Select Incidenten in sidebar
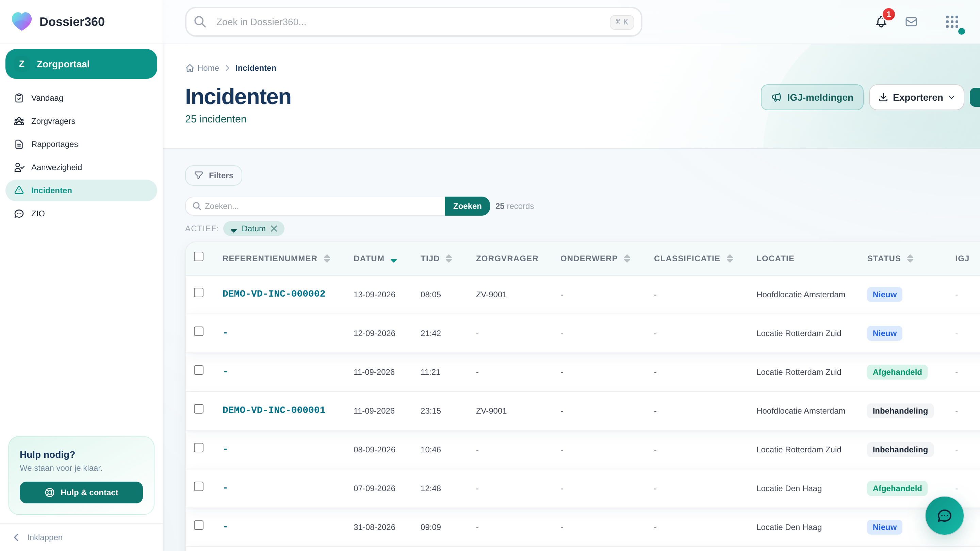 [x=81, y=190]
